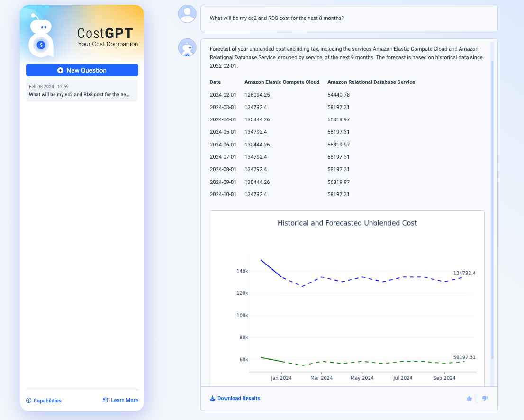Click the 134792.4 chart end label

coord(464,273)
